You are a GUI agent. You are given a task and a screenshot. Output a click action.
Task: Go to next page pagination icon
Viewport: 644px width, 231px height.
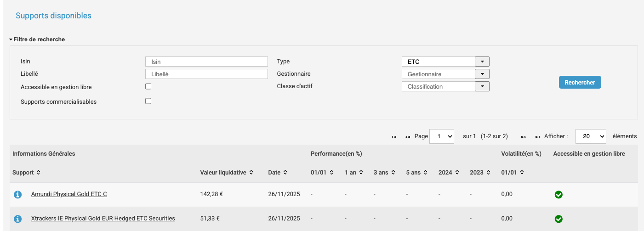(x=524, y=137)
